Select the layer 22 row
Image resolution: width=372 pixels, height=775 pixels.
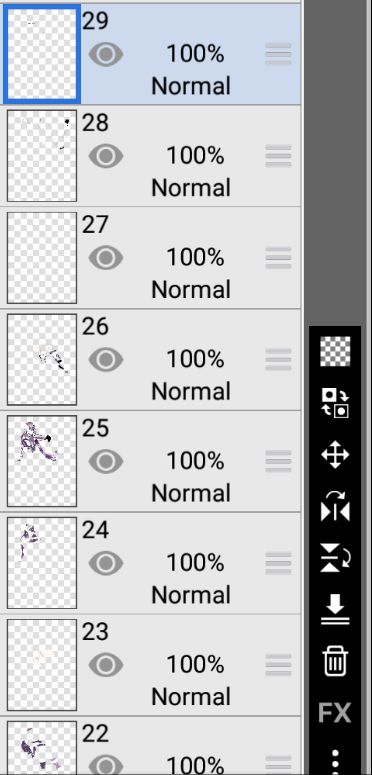pos(151,746)
